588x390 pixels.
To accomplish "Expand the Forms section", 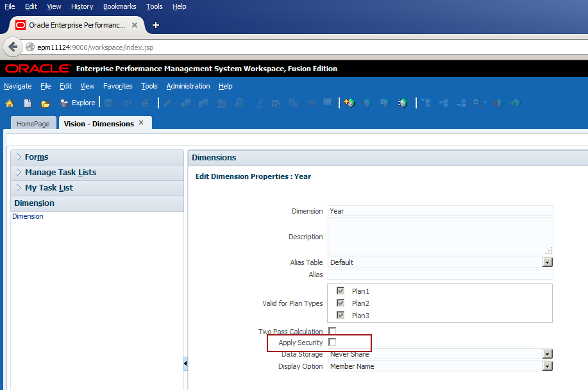I will coord(19,157).
